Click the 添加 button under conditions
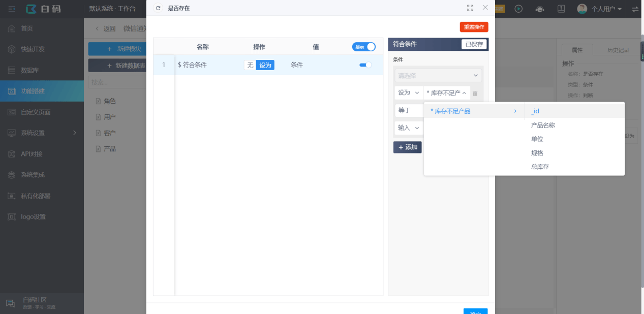This screenshot has width=644, height=314. (x=408, y=147)
